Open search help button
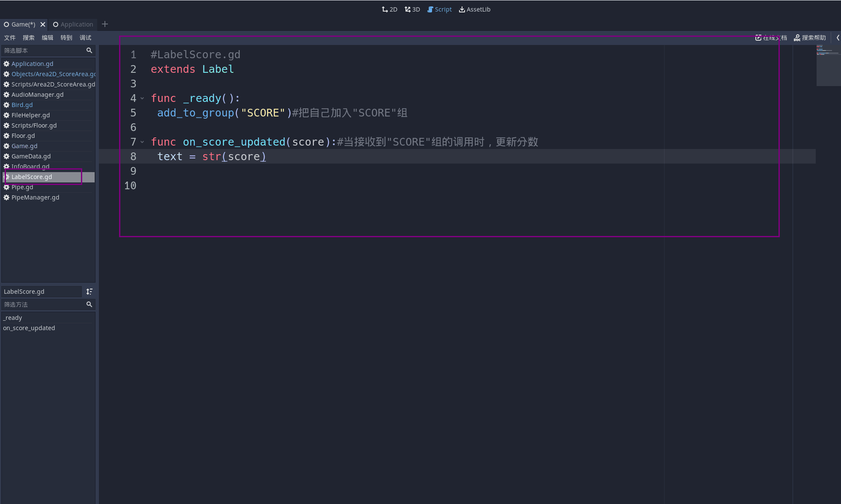Image resolution: width=841 pixels, height=504 pixels. [x=810, y=38]
